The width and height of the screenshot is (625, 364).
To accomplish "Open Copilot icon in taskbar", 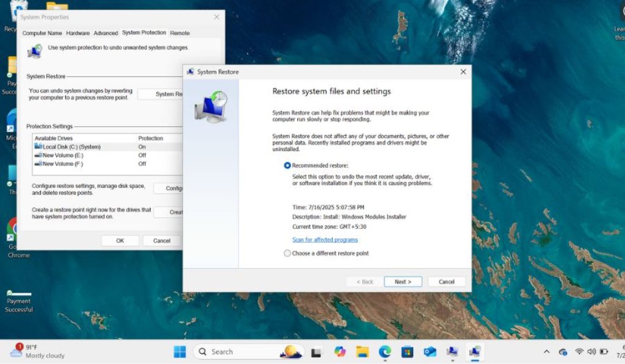I will (x=340, y=352).
